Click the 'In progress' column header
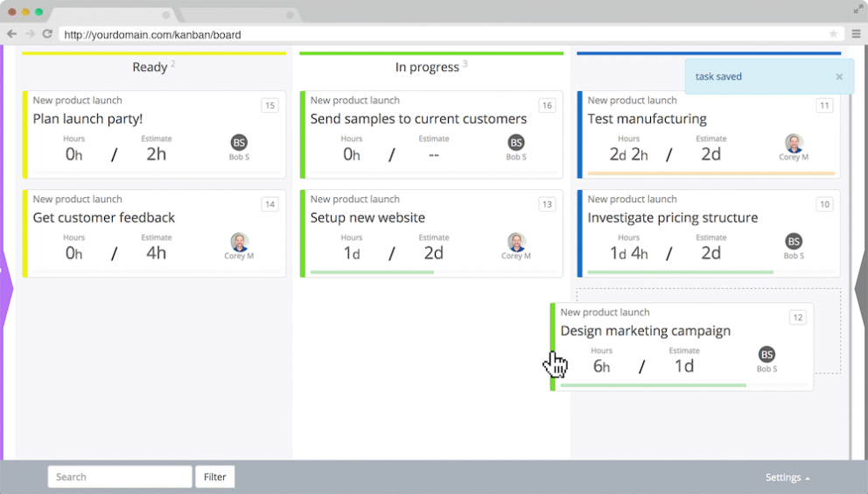Image resolution: width=868 pixels, height=494 pixels. [427, 67]
